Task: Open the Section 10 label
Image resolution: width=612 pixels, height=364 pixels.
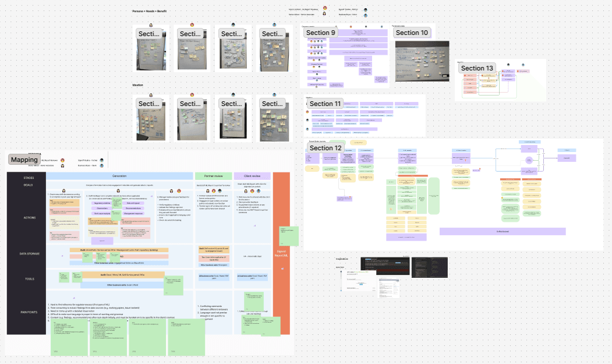Action: pos(412,33)
